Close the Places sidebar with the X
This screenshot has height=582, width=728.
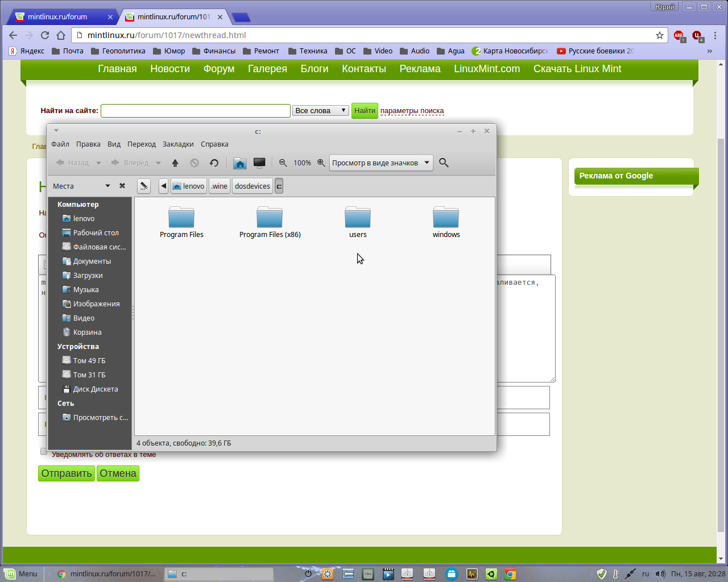click(x=122, y=186)
